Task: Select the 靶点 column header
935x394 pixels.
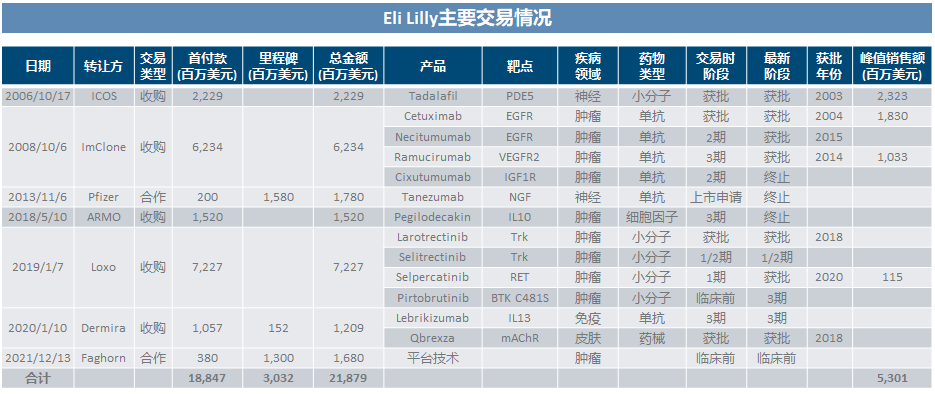Action: click(x=519, y=66)
